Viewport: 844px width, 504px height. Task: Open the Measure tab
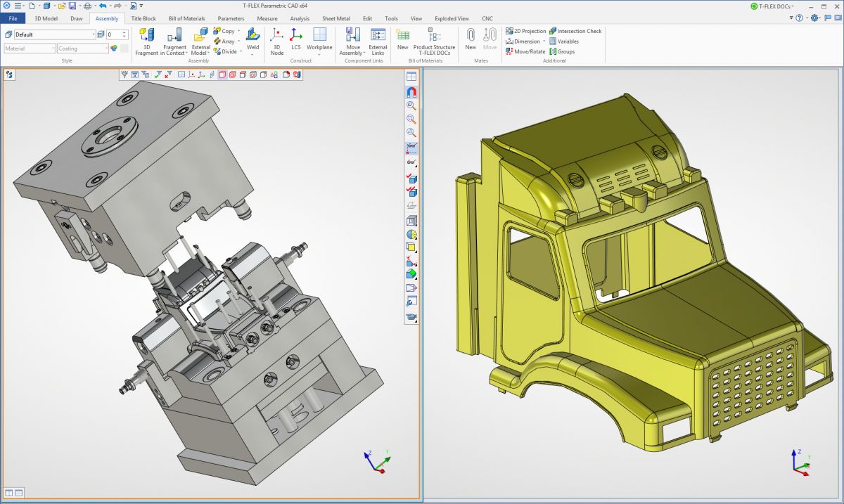tap(267, 18)
